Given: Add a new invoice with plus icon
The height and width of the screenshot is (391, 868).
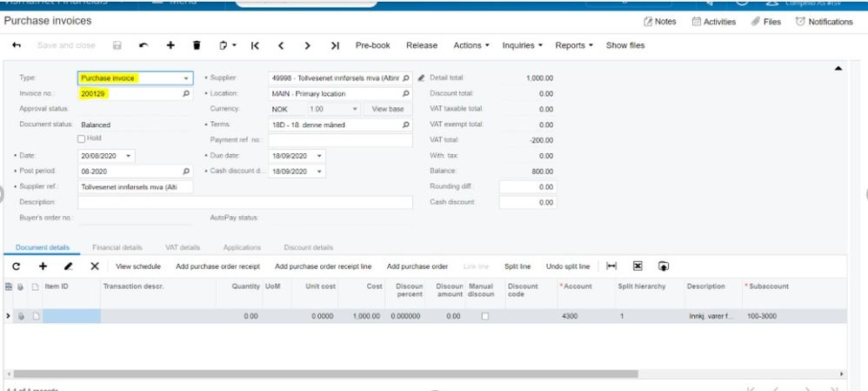Looking at the screenshot, I should point(170,45).
